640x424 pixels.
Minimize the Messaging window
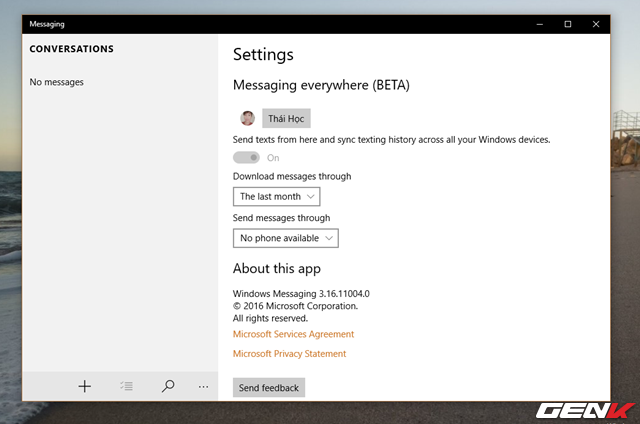540,24
